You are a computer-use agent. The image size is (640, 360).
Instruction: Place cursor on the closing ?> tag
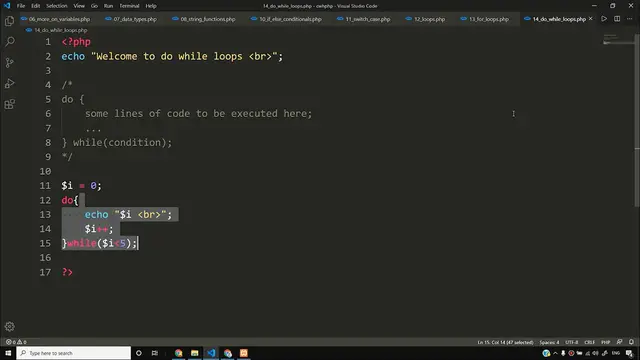tap(67, 272)
